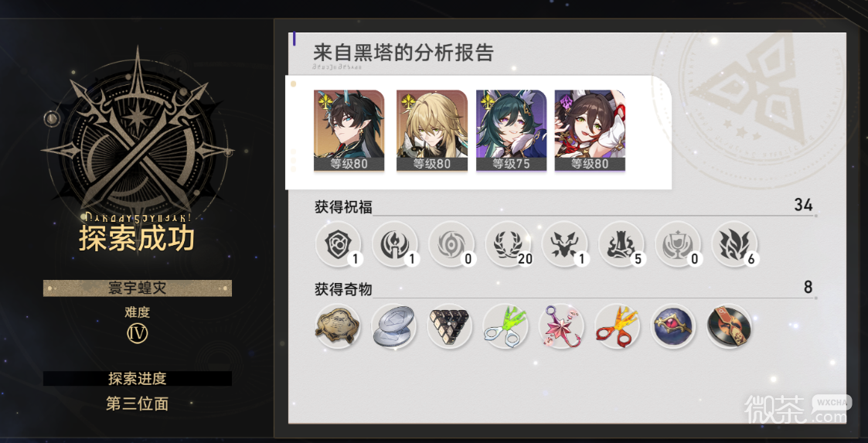This screenshot has width=868, height=443.
Task: Click the Remembrance blessing icon showing 1
Action: coord(394,244)
